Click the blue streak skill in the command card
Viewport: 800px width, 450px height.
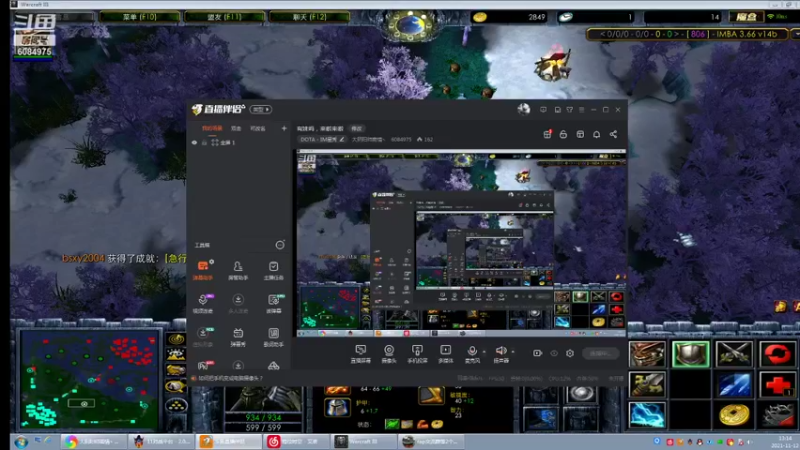[x=734, y=384]
